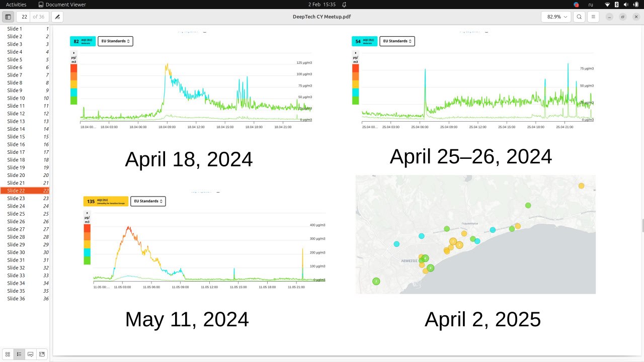
Task: Open EU Standards dropdown on April 18 chart
Action: coord(115,41)
